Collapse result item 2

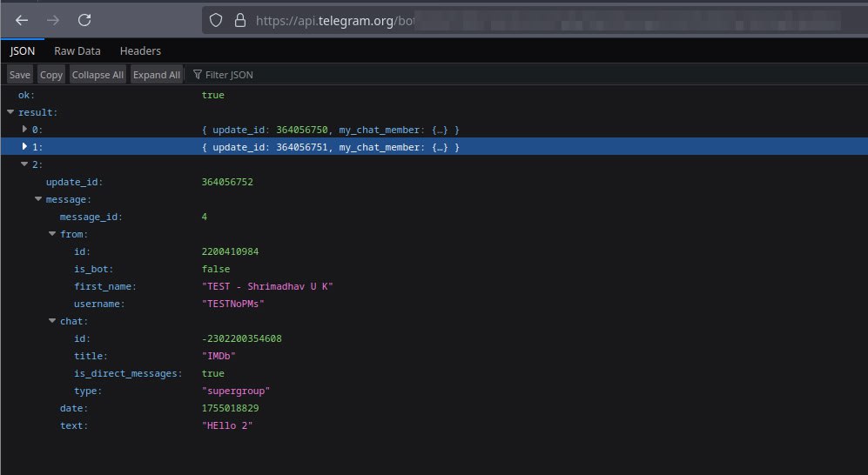pos(24,164)
